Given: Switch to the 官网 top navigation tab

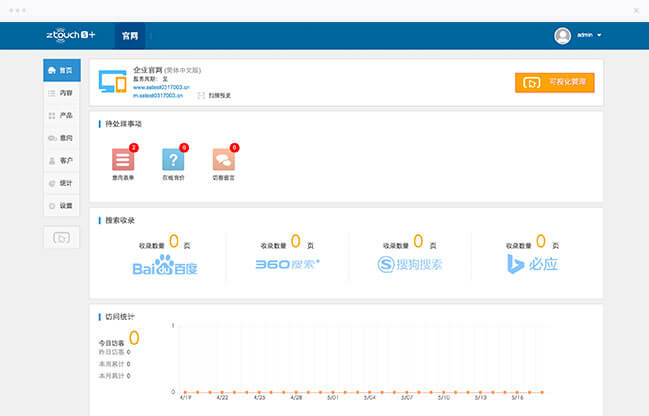Looking at the screenshot, I should [x=129, y=35].
